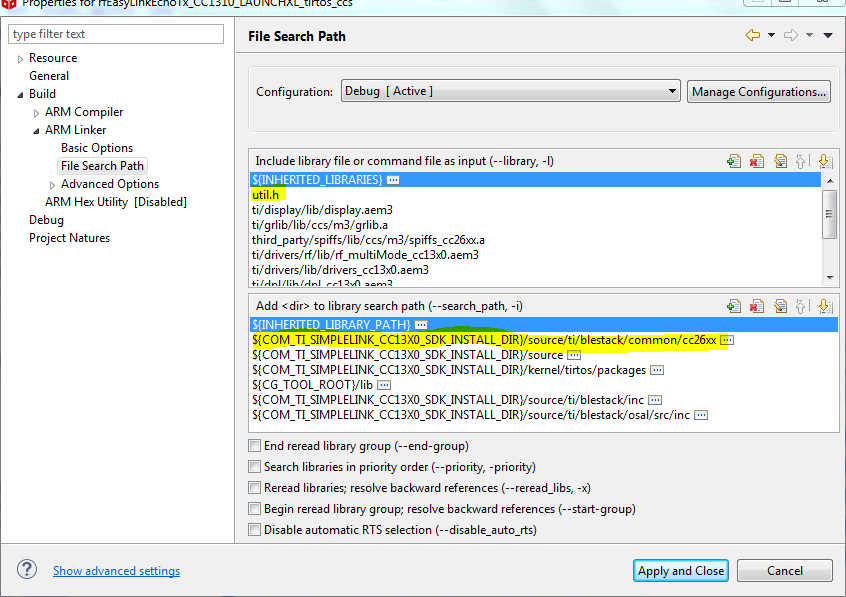Expand Advanced Options under ARM Linker
Screen dimensions: 846x597
click(52, 185)
